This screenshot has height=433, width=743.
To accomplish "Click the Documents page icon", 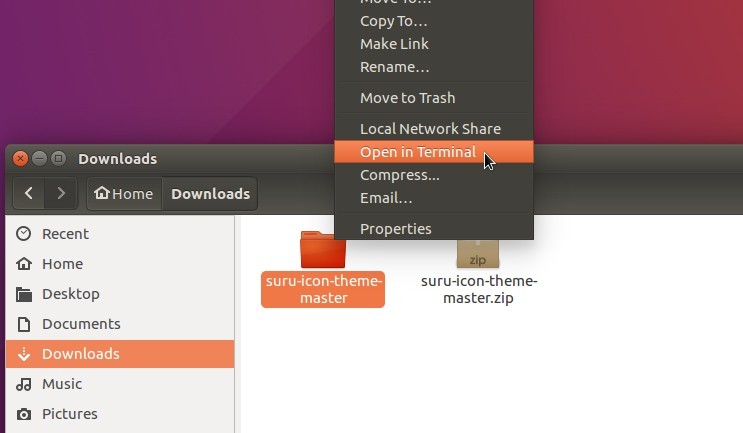I will coord(24,324).
